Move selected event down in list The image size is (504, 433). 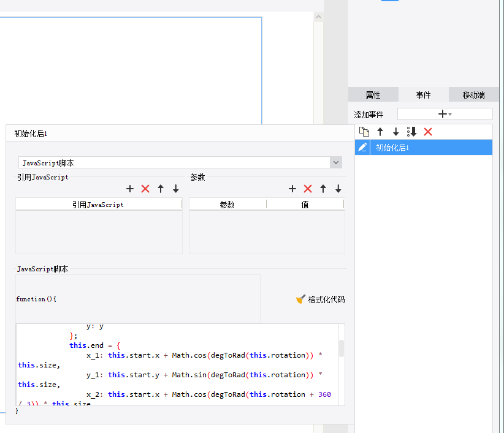coord(395,132)
